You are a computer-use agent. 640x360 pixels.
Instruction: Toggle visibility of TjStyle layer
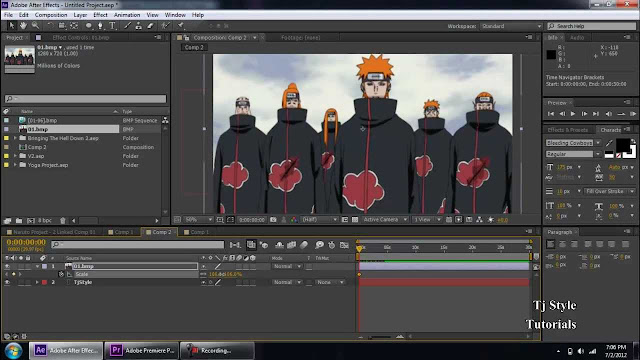click(x=7, y=282)
